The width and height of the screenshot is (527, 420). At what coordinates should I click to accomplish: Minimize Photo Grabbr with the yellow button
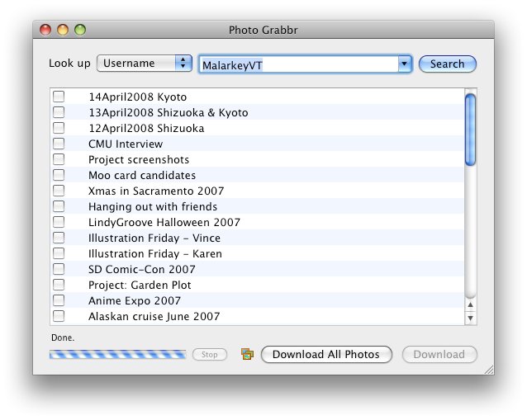coord(63,30)
